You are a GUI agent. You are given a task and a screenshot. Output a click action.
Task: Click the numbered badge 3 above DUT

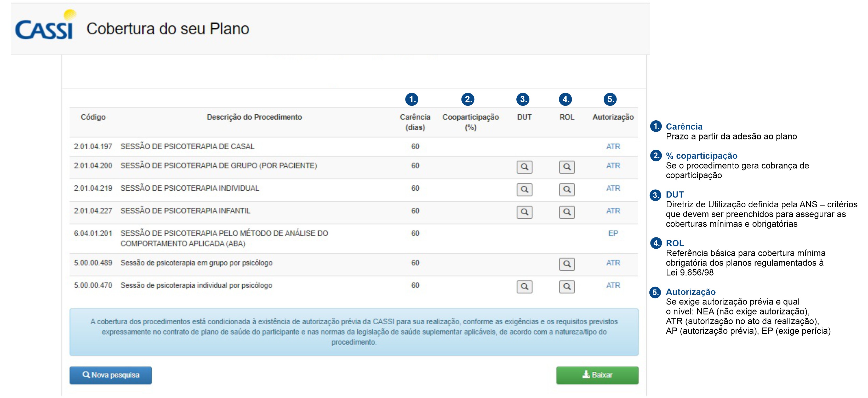pos(523,99)
